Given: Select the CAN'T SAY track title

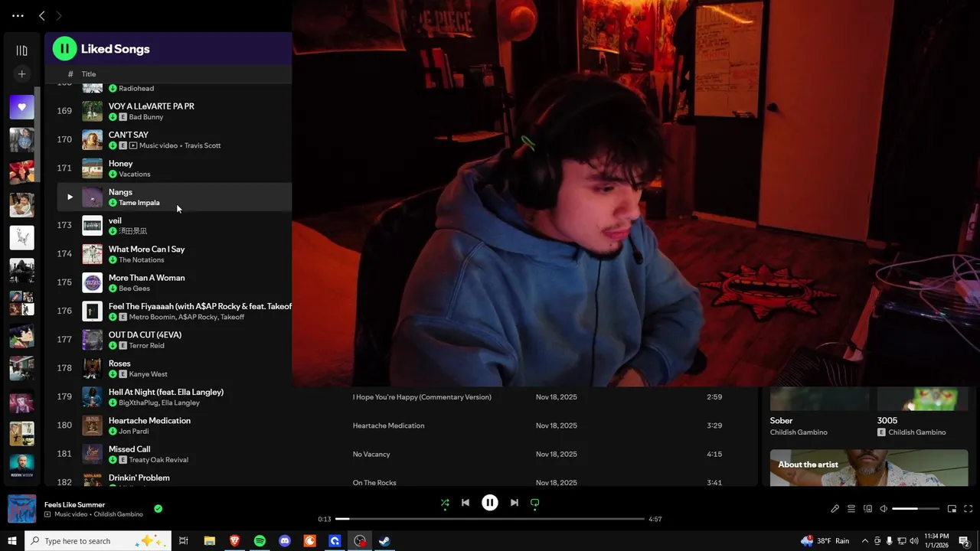Looking at the screenshot, I should point(129,135).
